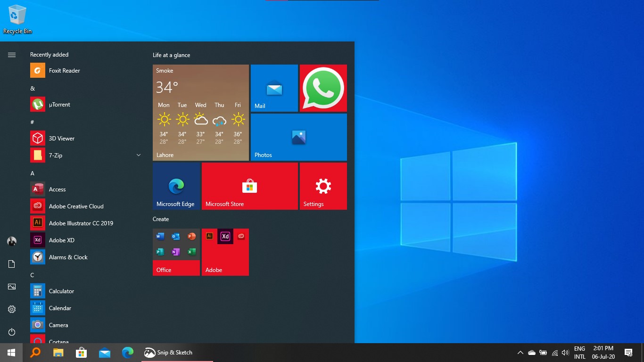Screen dimensions: 644x362
Task: Open the Mail tile
Action: pyautogui.click(x=274, y=88)
